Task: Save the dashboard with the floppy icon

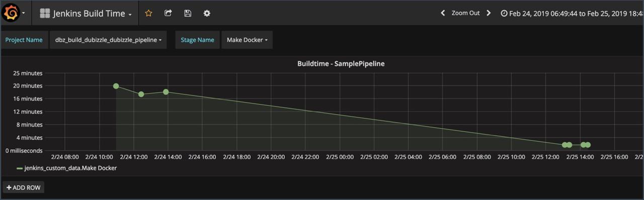Action: point(188,14)
